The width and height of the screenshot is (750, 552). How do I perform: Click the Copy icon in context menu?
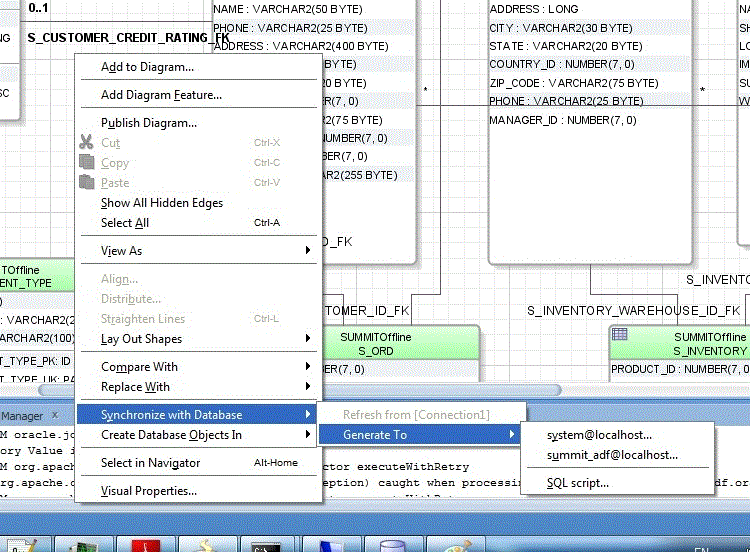click(x=86, y=163)
